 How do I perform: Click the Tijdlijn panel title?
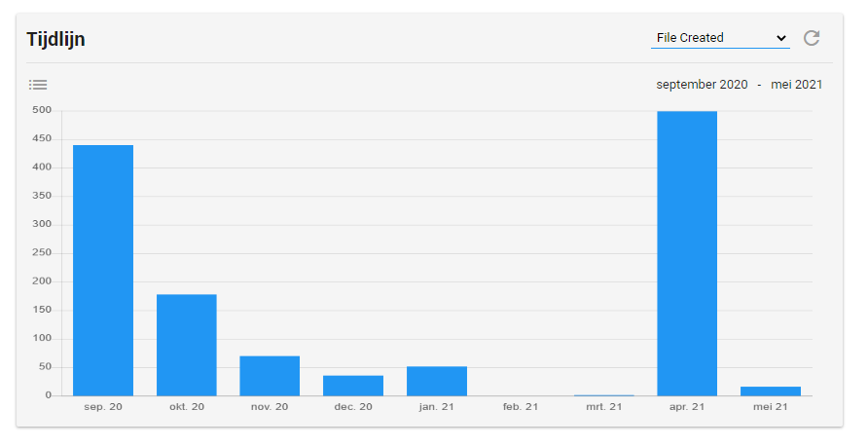pos(55,39)
